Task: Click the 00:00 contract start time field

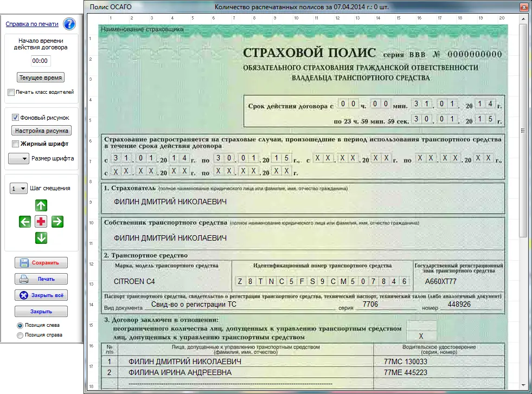Action: (40, 61)
